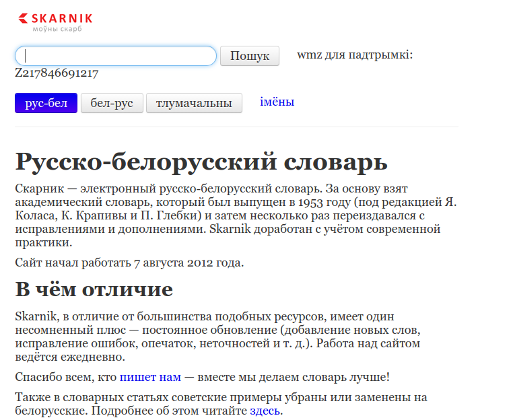This screenshot has height=420, width=511.
Task: Click the wallet number Z217846691217
Action: [57, 73]
